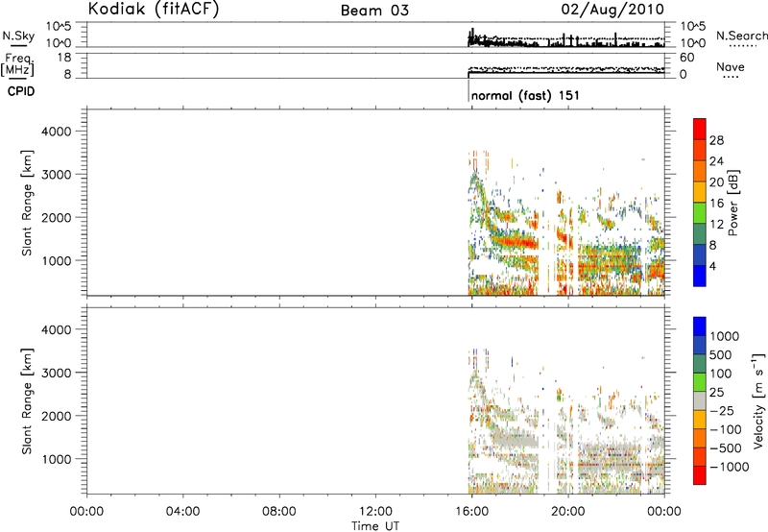Click power colorbar tick label 28
768x532 pixels.
click(716, 140)
